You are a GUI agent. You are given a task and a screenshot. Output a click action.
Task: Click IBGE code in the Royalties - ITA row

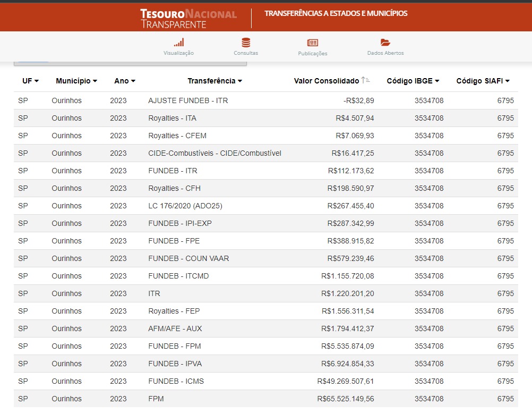429,118
